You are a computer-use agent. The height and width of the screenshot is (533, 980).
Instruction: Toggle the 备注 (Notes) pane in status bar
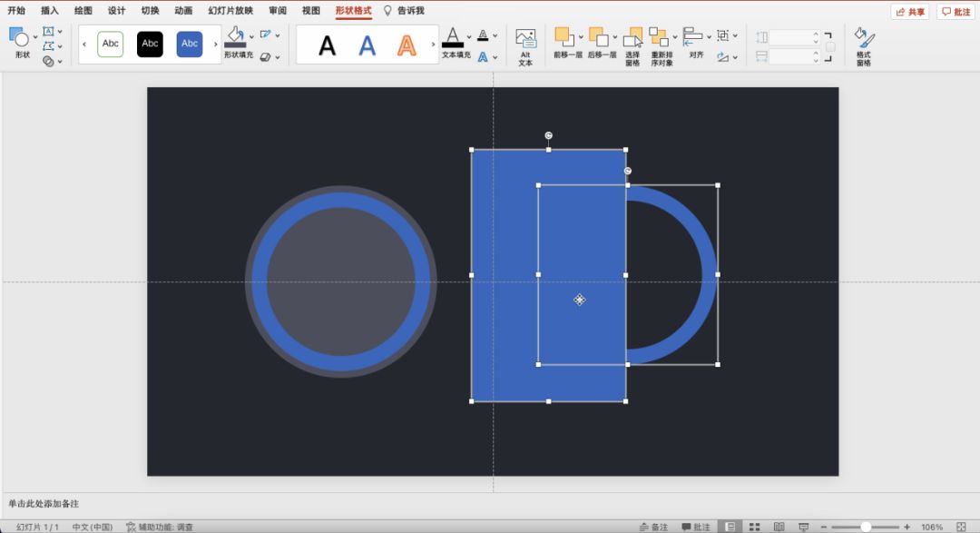point(653,527)
